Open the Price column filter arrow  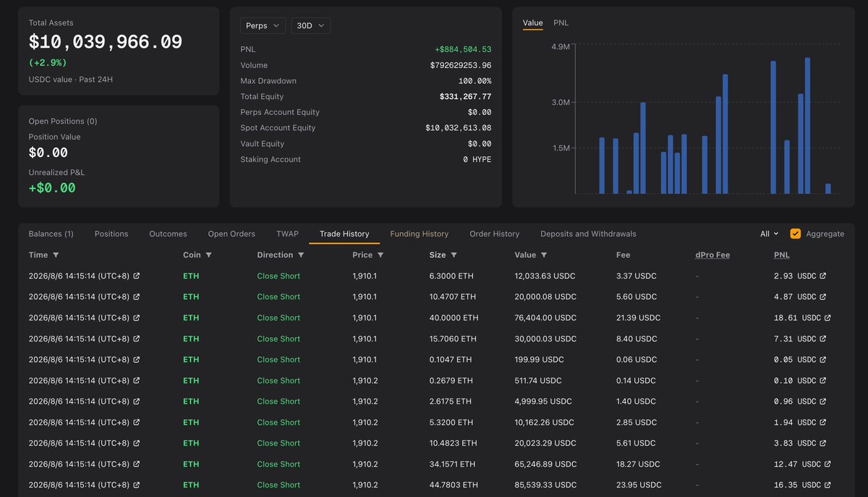380,255
